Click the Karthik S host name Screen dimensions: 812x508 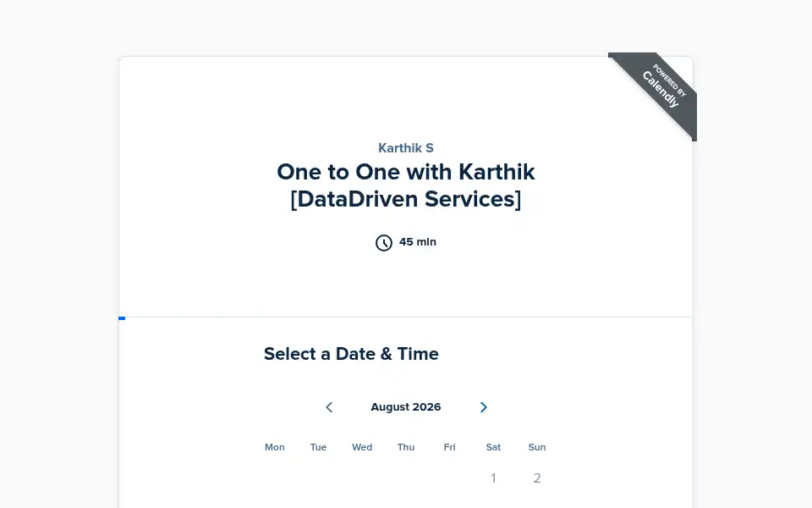tap(406, 148)
